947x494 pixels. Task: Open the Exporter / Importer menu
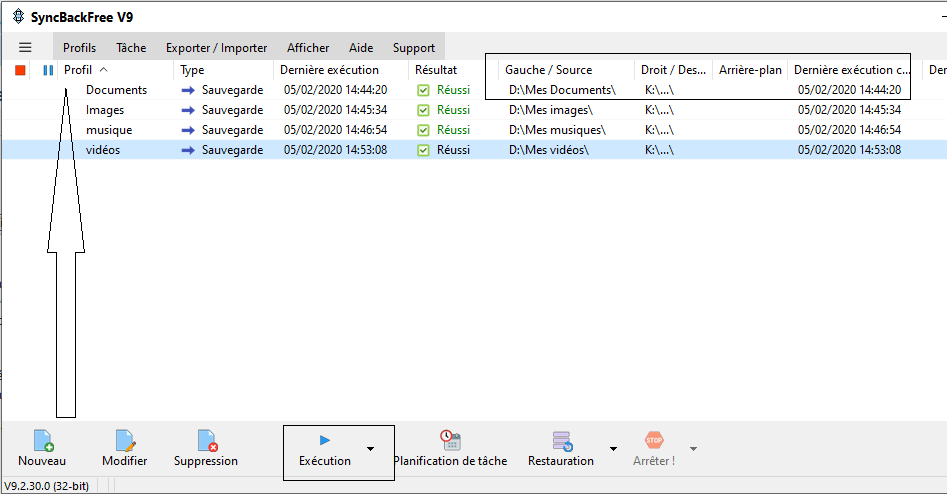(x=216, y=48)
